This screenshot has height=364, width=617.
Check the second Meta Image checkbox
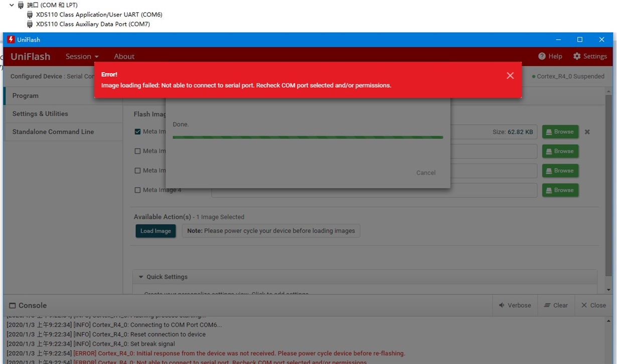(x=137, y=151)
